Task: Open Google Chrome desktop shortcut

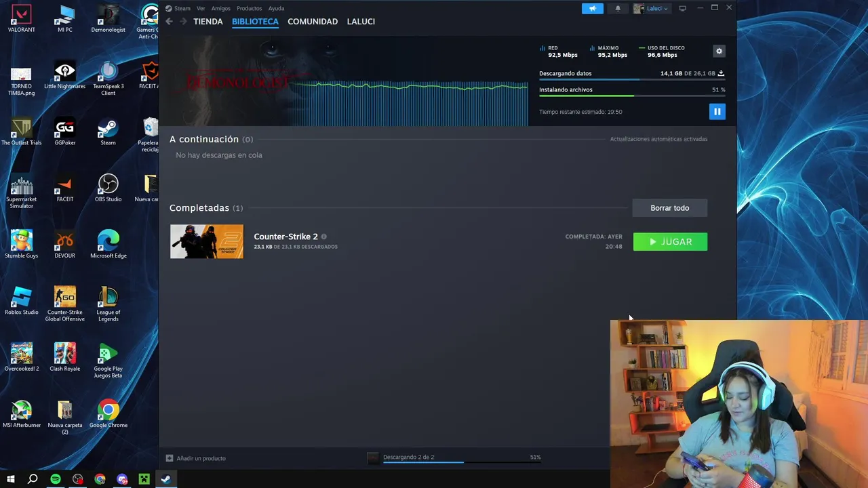Action: pyautogui.click(x=108, y=414)
